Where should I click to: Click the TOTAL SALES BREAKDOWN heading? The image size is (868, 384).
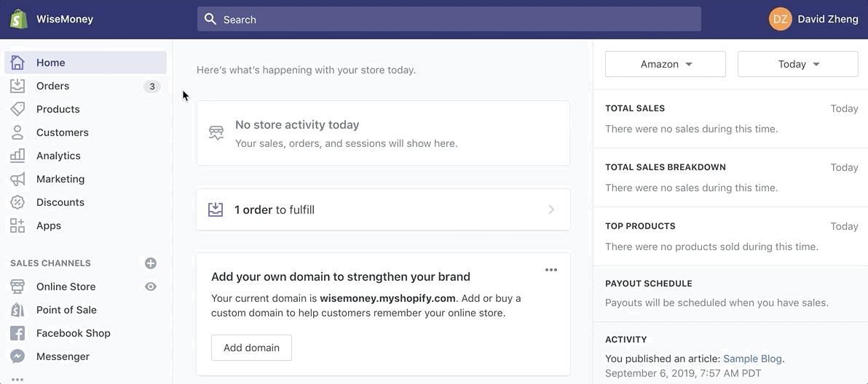coord(666,167)
